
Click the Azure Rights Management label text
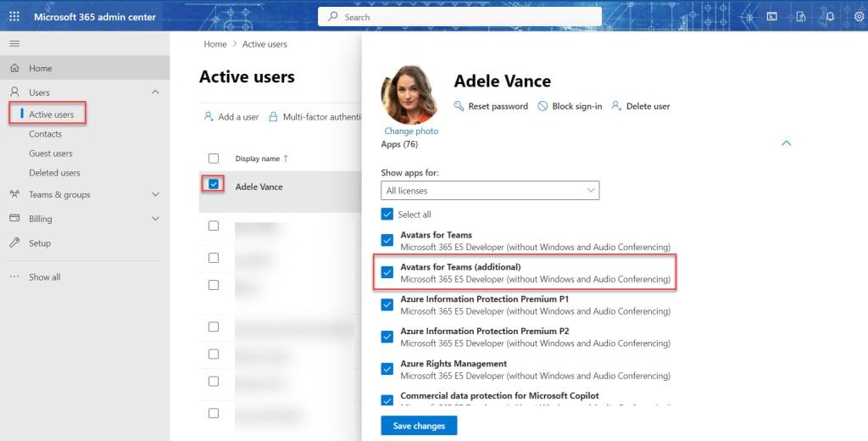[453, 364]
